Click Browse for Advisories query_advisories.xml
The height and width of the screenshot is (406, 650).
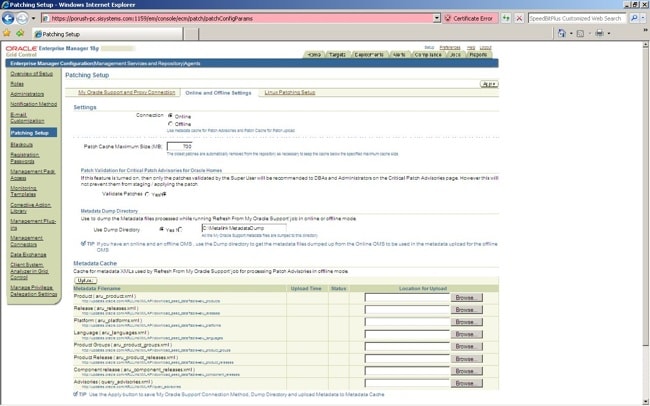(x=466, y=383)
